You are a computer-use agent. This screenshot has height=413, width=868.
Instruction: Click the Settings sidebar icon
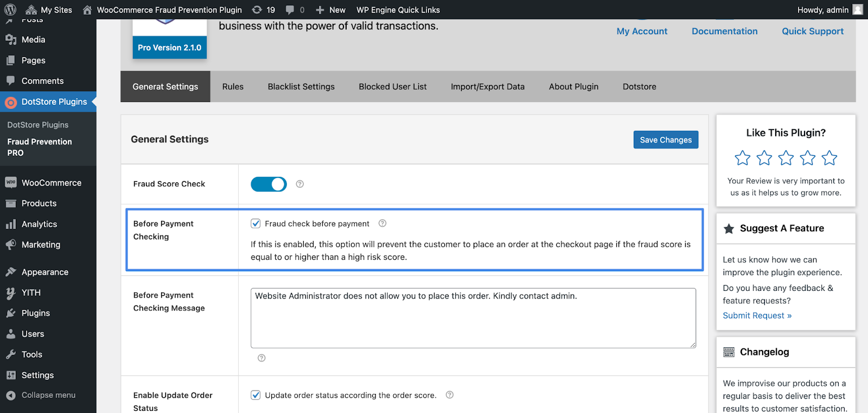pyautogui.click(x=11, y=375)
